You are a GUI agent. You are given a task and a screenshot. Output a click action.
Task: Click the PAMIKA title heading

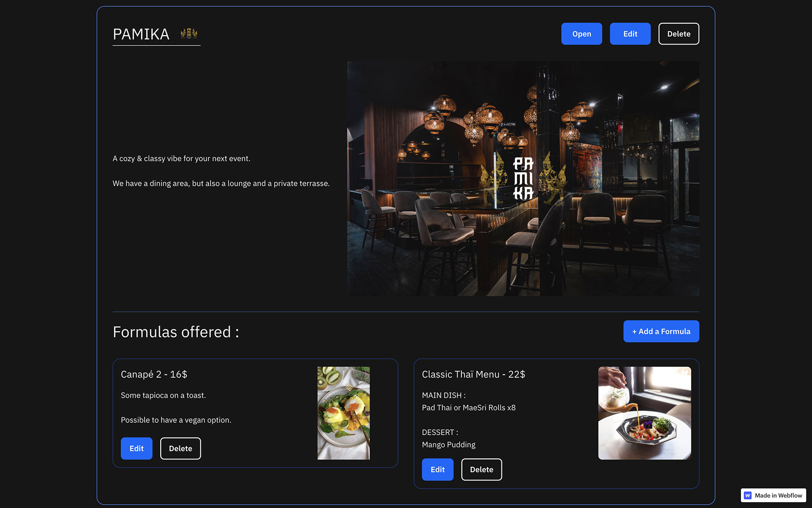tap(141, 34)
